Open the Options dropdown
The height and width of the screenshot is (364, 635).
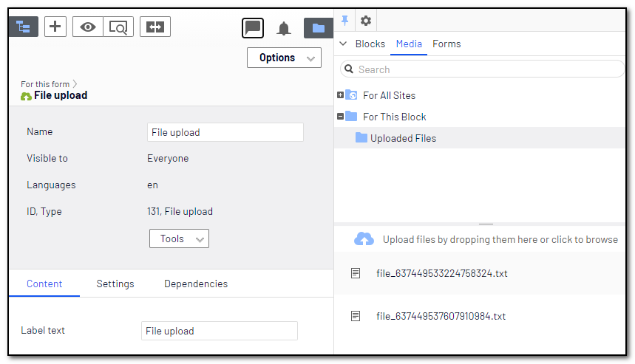tap(284, 58)
